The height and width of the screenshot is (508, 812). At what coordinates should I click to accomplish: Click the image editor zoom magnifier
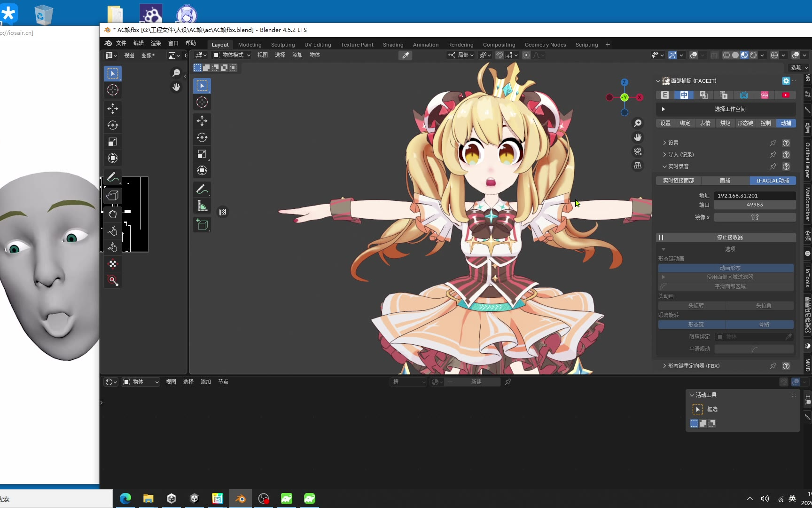[176, 73]
